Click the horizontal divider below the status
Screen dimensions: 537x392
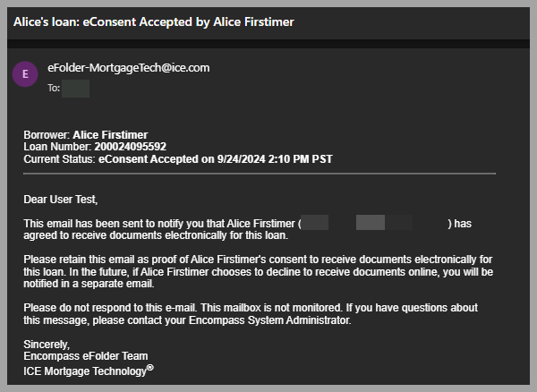260,173
